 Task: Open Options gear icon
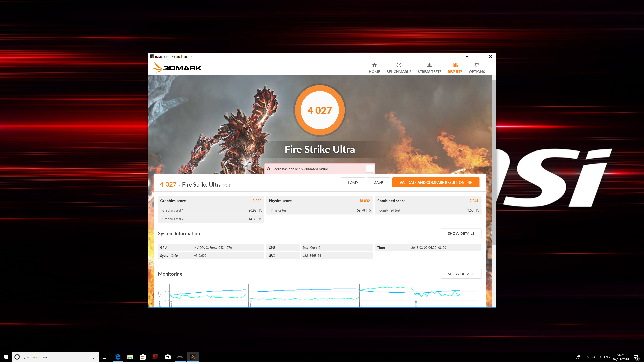click(x=477, y=65)
